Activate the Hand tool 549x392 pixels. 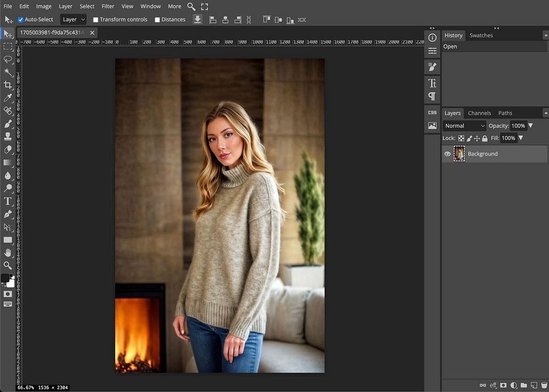pyautogui.click(x=8, y=253)
